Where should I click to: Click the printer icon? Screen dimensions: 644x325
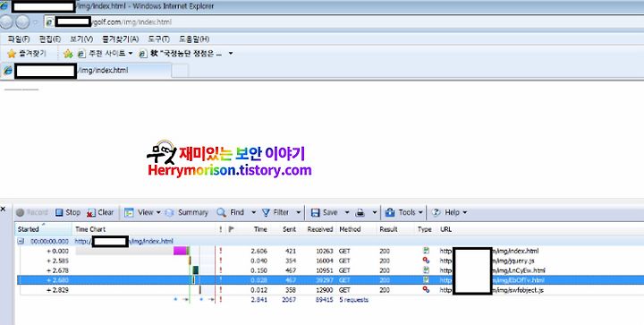pos(360,212)
